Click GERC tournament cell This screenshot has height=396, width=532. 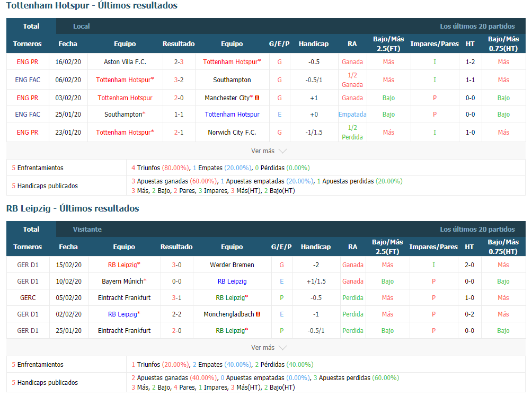[x=28, y=297]
